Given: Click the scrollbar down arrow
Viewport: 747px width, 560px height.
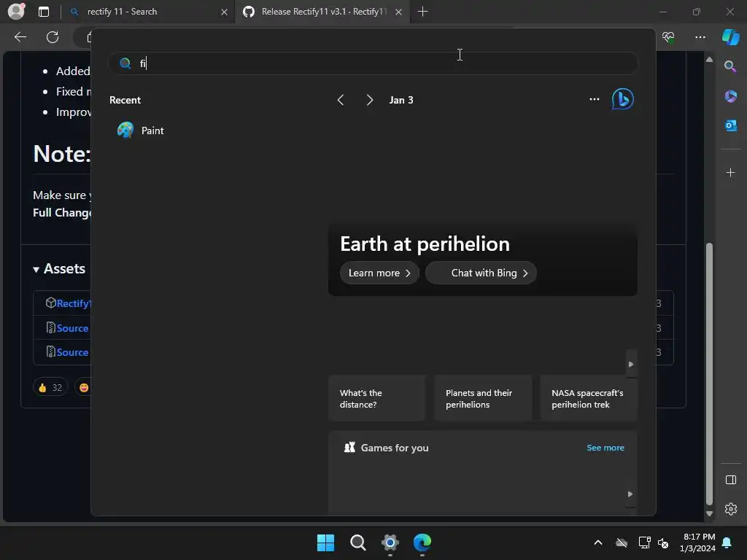Looking at the screenshot, I should click(709, 514).
